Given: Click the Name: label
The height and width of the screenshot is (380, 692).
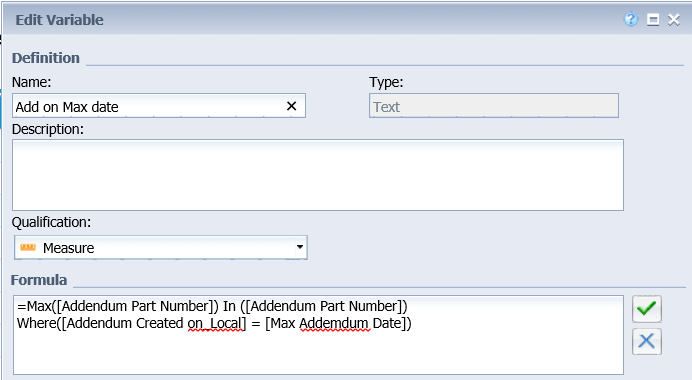Looking at the screenshot, I should [31, 82].
